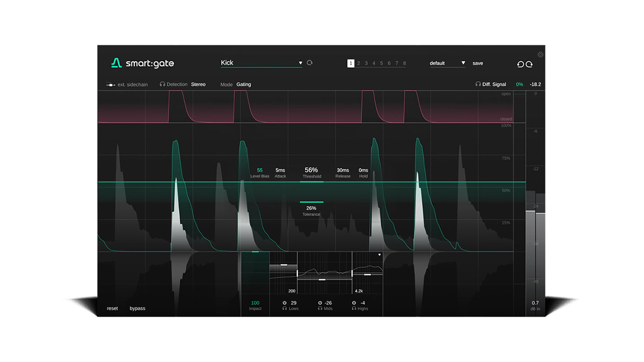Toggle the Mids band power button
Viewport: 644px width, 362px height.
[x=320, y=303]
